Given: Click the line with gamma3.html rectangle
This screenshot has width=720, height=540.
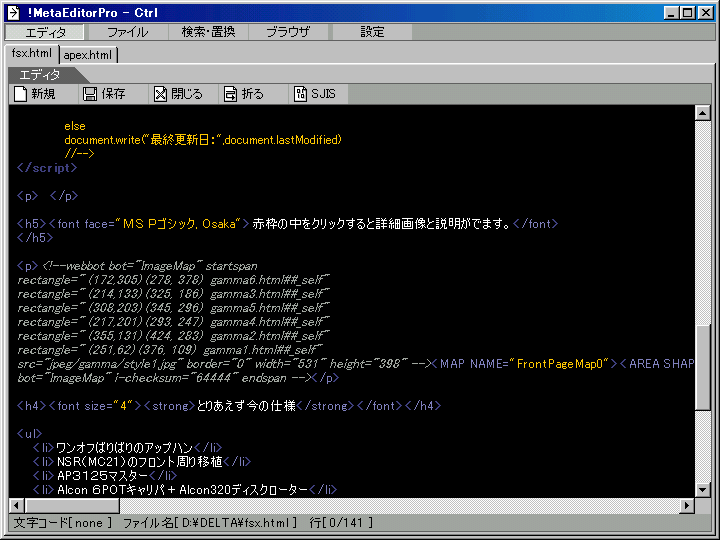Looking at the screenshot, I should pyautogui.click(x=173, y=294).
